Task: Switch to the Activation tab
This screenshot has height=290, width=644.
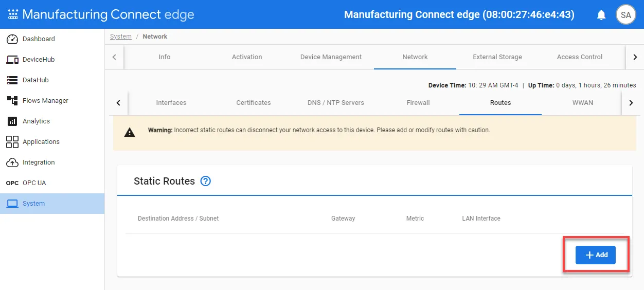Action: coord(247,57)
